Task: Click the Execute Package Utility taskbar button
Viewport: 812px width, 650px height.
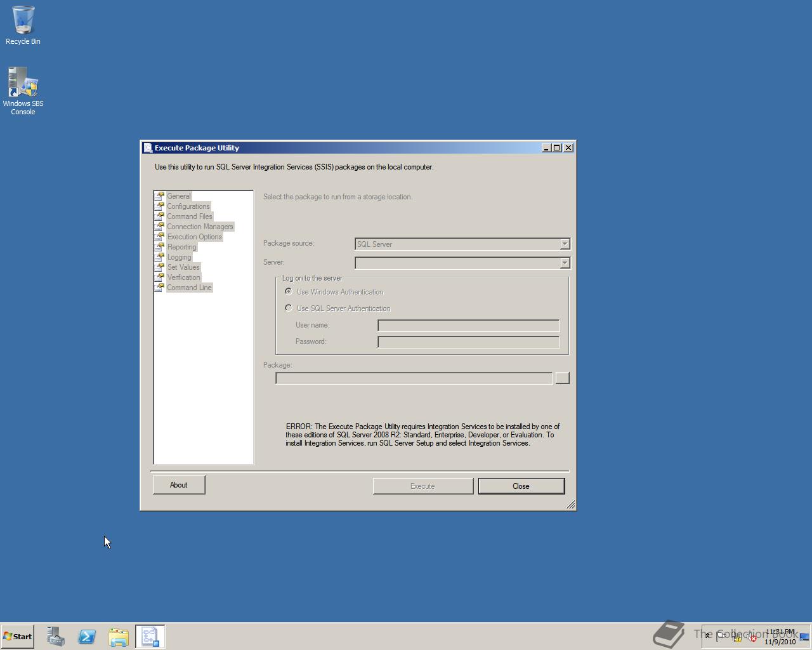Action: 150,637
